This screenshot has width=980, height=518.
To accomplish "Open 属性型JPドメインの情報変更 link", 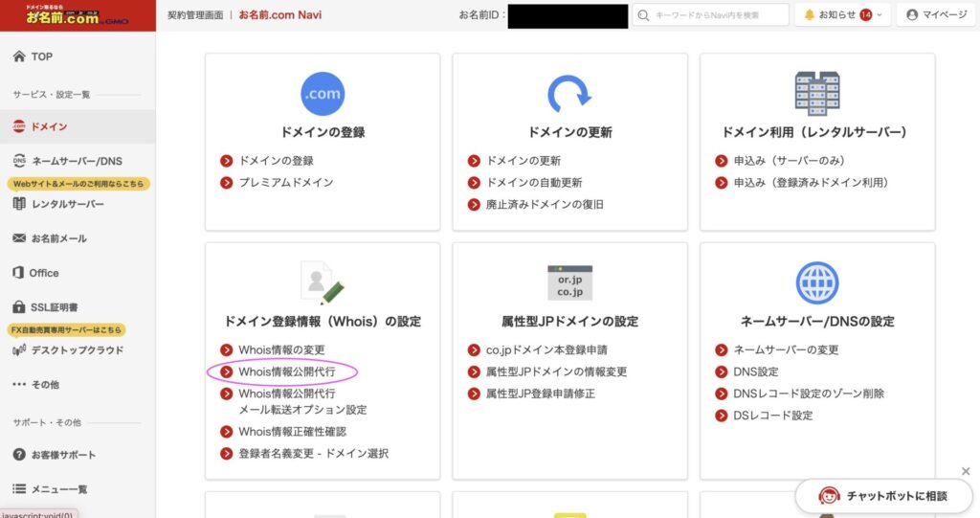I will click(x=557, y=372).
